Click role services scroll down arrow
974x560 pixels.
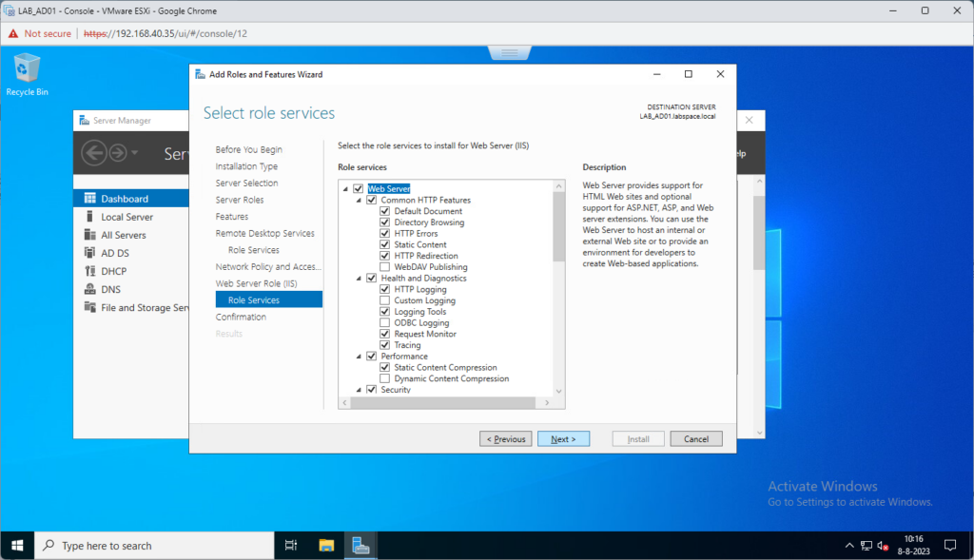(x=558, y=391)
